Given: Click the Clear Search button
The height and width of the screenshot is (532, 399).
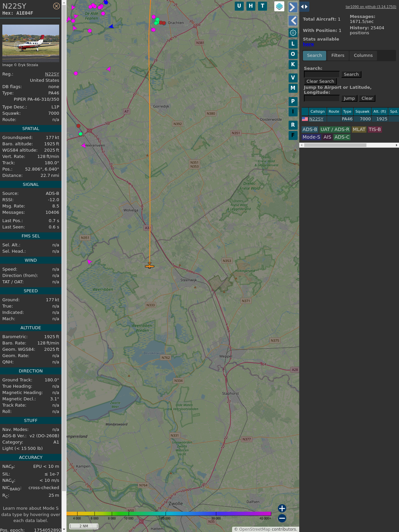Looking at the screenshot, I should [x=320, y=81].
